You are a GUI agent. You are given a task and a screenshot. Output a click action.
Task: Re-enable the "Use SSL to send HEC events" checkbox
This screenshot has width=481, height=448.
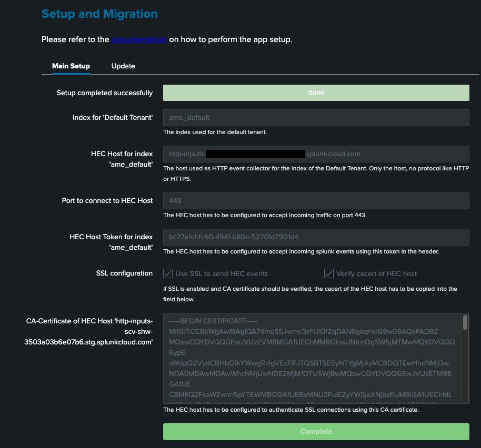(168, 273)
